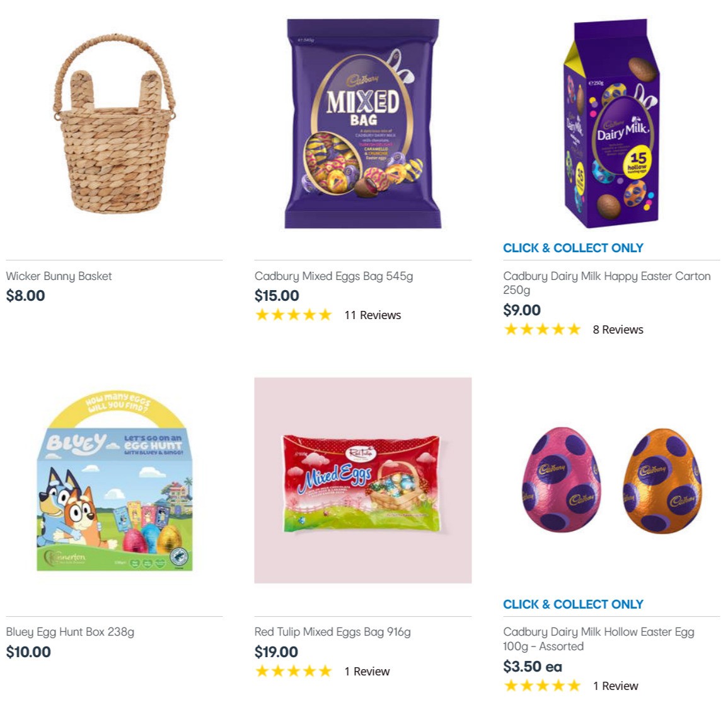The height and width of the screenshot is (712, 728).
Task: Select the star rating below Red Tulip Mixed Eggs
Action: click(294, 671)
